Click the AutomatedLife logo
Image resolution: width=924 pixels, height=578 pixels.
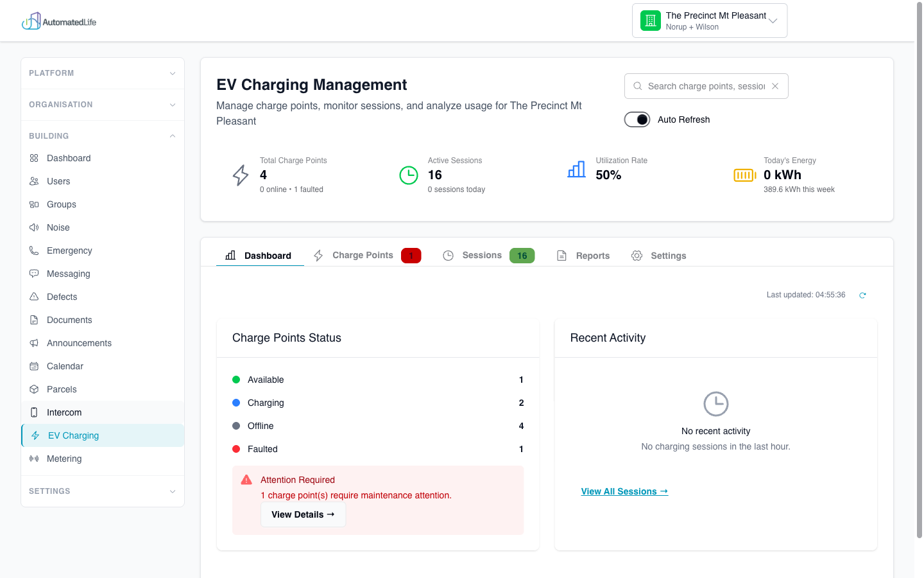pos(59,21)
